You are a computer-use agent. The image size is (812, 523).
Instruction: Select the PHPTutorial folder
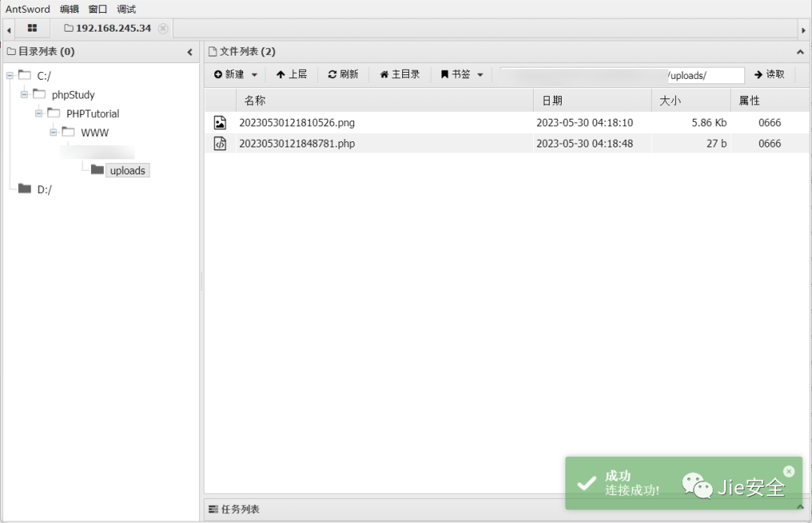click(92, 113)
